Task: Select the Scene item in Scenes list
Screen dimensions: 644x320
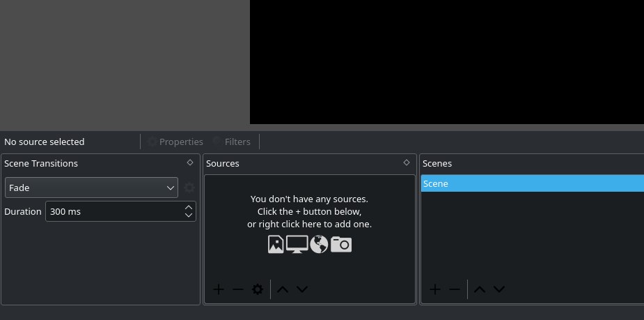Action: point(533,183)
